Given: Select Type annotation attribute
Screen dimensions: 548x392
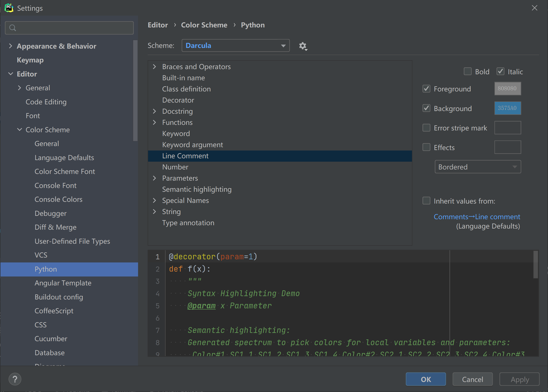Looking at the screenshot, I should click(x=188, y=223).
